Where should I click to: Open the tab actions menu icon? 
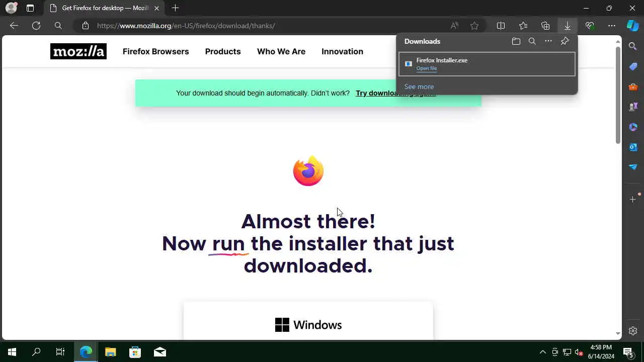tap(30, 8)
